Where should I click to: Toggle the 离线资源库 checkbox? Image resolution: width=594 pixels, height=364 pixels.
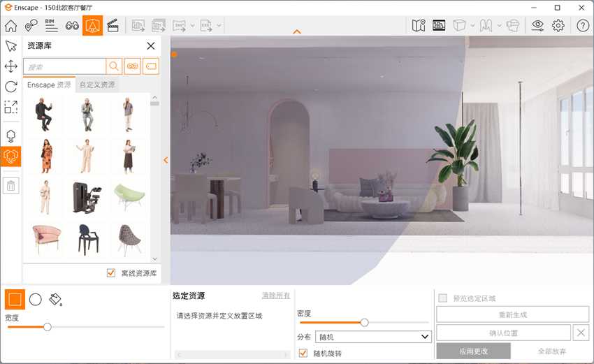tap(111, 273)
